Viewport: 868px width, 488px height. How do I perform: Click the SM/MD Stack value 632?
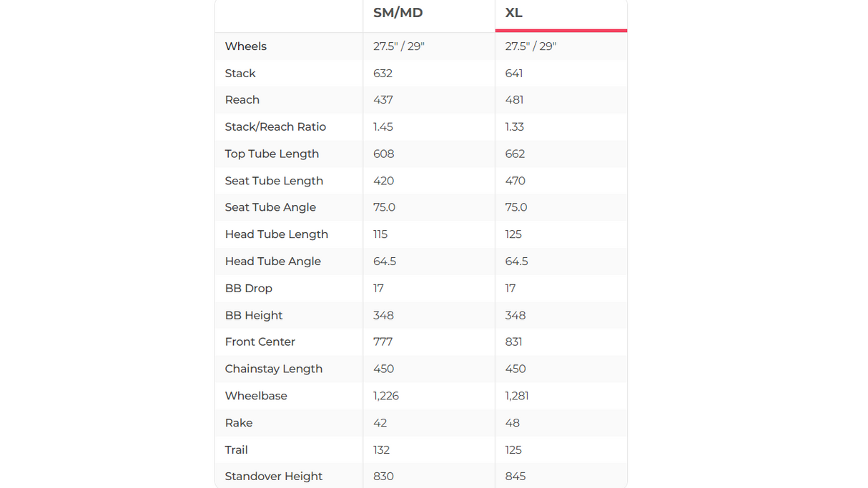click(383, 74)
